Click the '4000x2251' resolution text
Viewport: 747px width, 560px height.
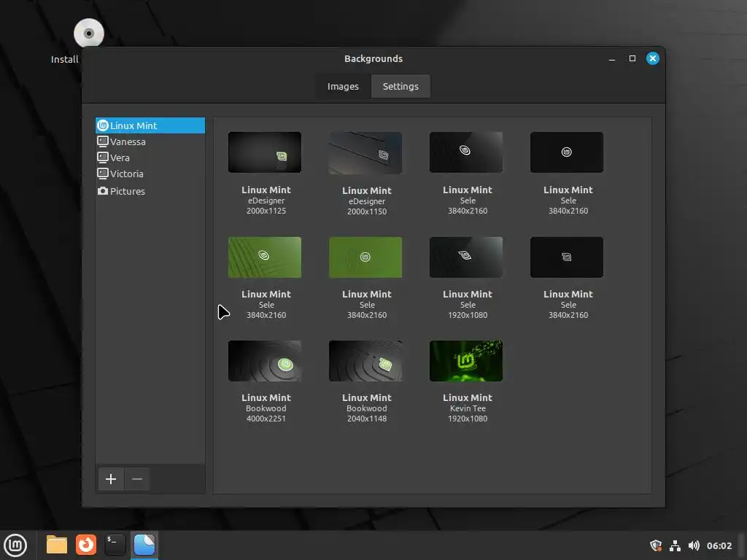pyautogui.click(x=266, y=419)
